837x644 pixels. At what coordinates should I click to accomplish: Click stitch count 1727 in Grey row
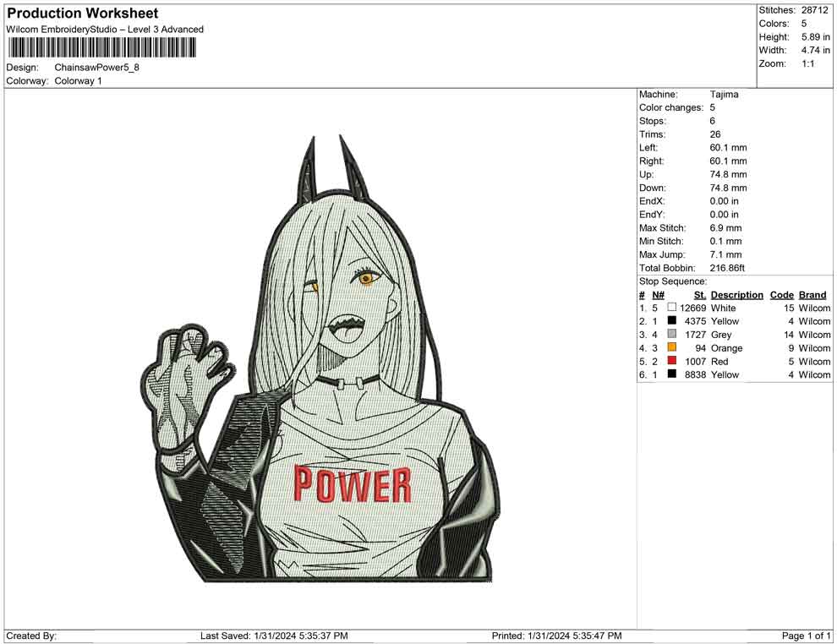696,335
